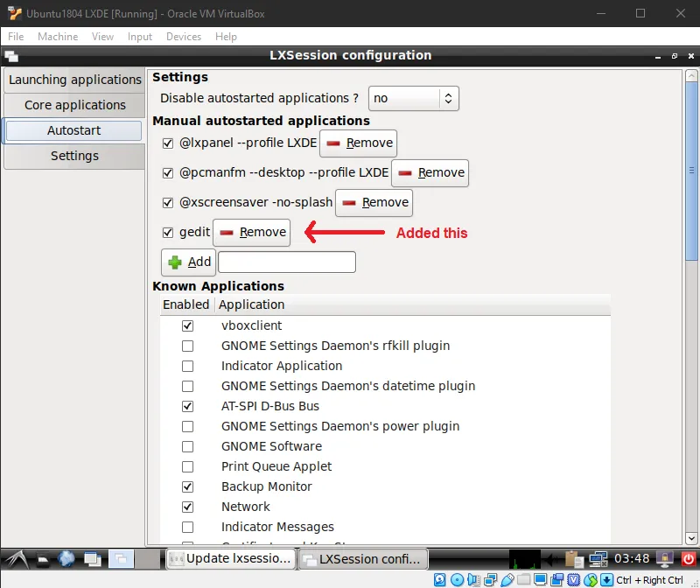
Task: Click the VirtualBox hard disk activity icon
Action: tap(440, 580)
